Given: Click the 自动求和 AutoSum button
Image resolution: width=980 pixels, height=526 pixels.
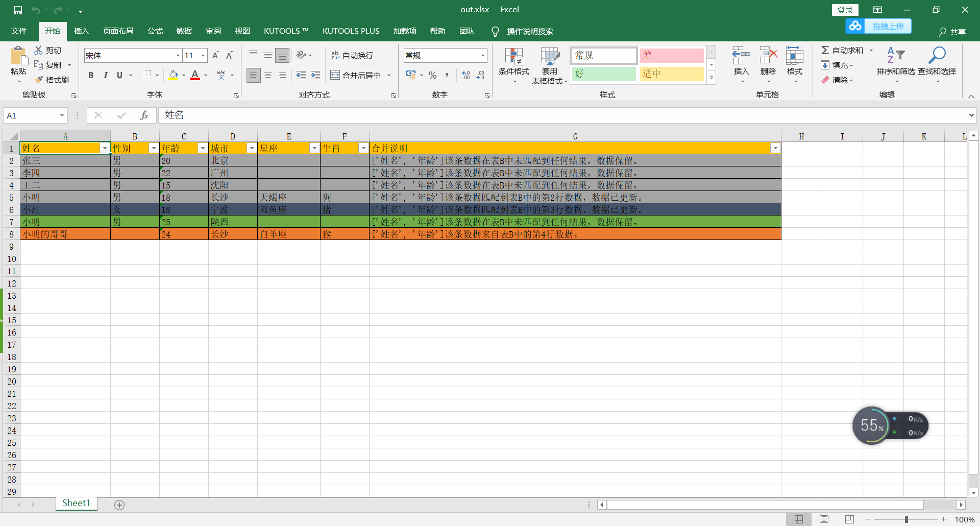Looking at the screenshot, I should click(x=842, y=50).
